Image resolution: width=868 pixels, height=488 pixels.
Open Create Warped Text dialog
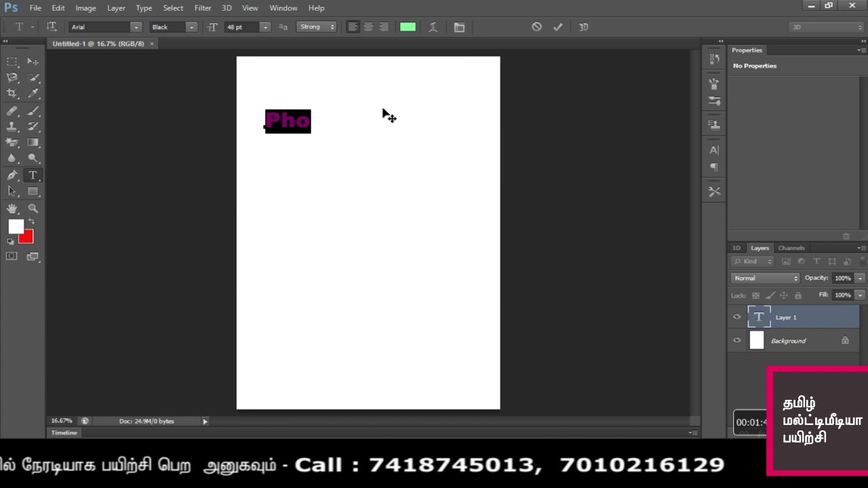pos(433,27)
